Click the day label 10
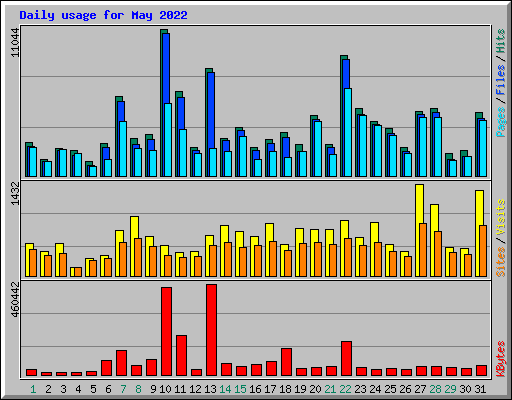512x400 pixels. coord(165,389)
